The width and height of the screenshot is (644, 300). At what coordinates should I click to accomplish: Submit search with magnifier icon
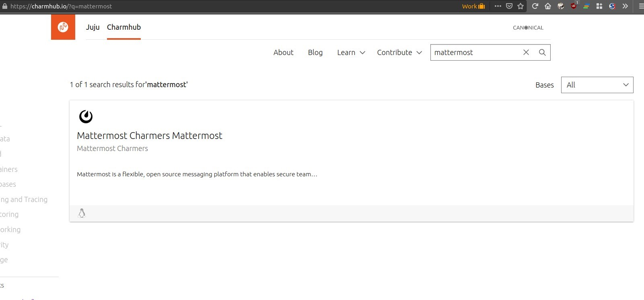click(x=542, y=52)
